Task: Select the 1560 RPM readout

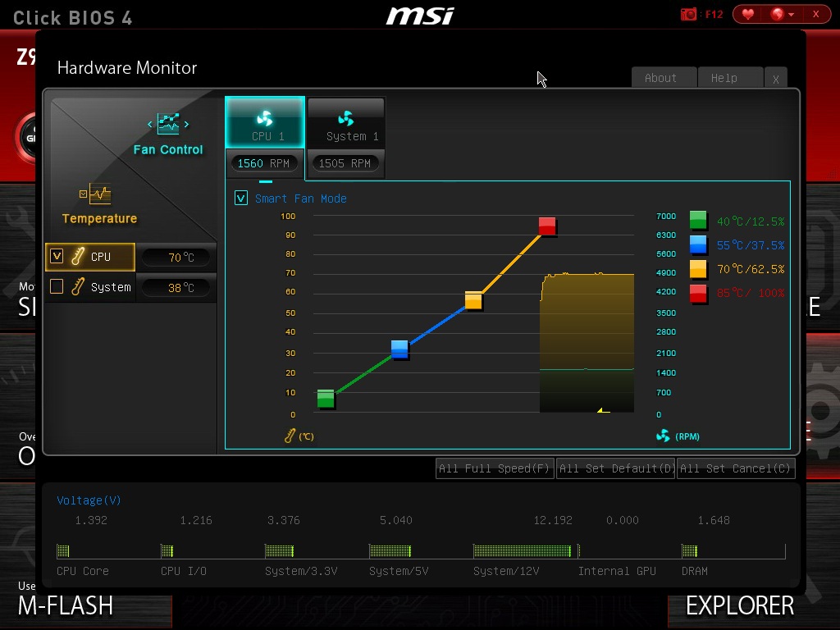Action: (263, 163)
